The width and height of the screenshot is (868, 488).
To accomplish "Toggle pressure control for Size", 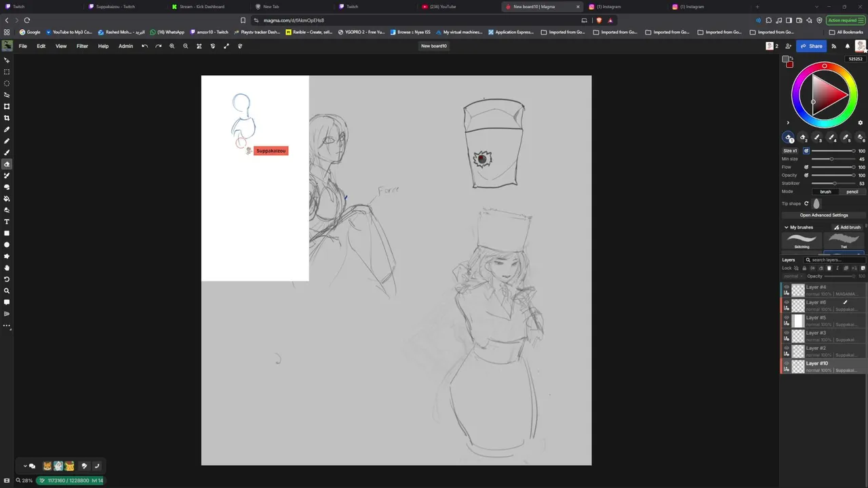I will [x=806, y=150].
